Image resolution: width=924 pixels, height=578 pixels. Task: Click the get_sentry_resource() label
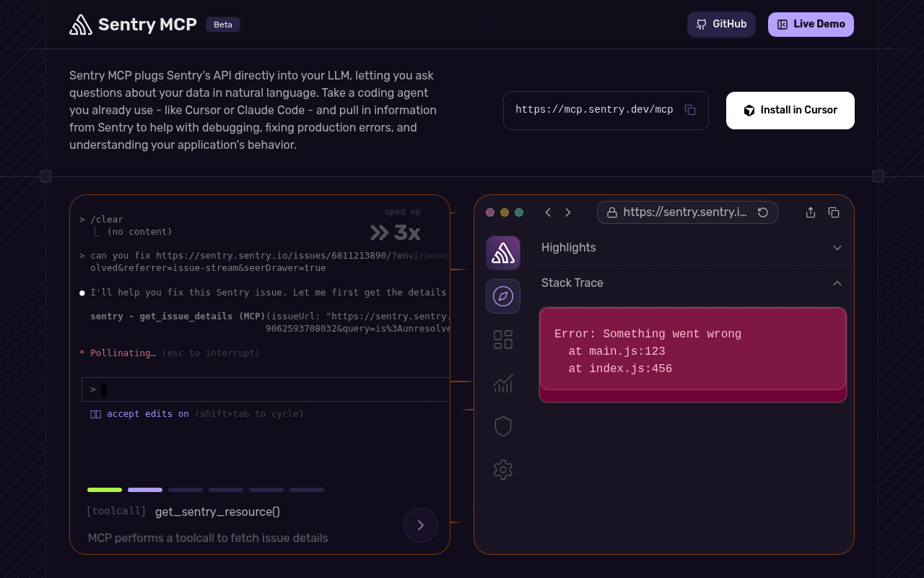coord(217,512)
